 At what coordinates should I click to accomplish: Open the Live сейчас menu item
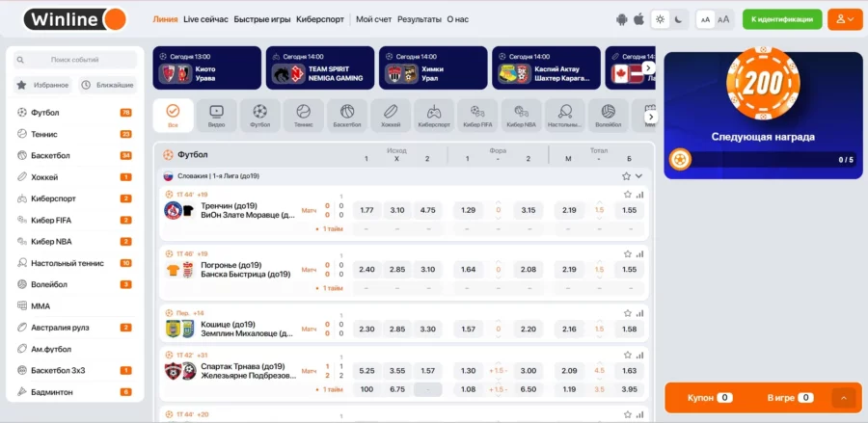[205, 19]
